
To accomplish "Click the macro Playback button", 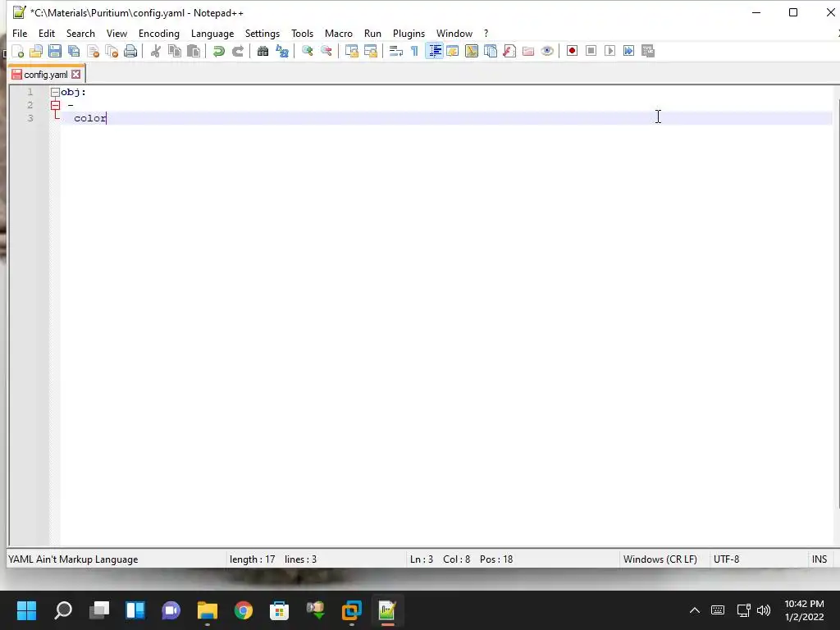I will 609,52.
